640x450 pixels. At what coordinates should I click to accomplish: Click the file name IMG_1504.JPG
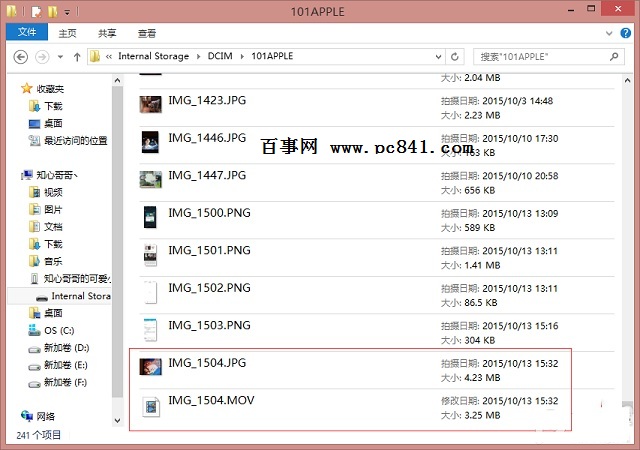point(207,363)
